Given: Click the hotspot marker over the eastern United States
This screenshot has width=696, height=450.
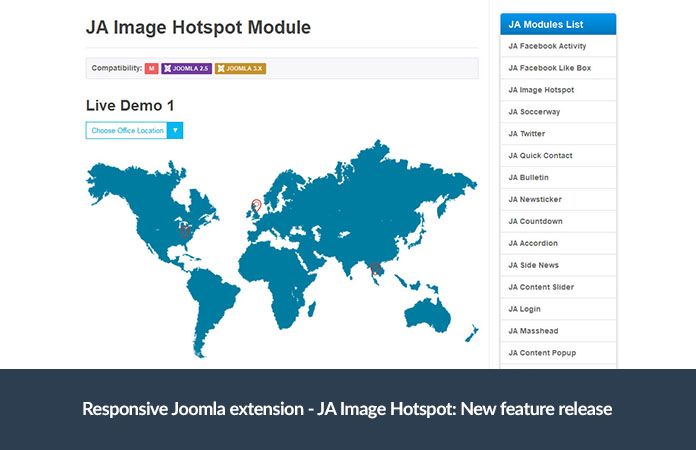Looking at the screenshot, I should tap(185, 231).
